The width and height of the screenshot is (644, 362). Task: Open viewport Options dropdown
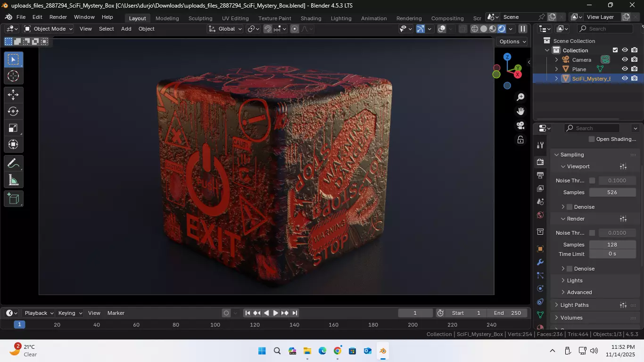click(x=513, y=41)
